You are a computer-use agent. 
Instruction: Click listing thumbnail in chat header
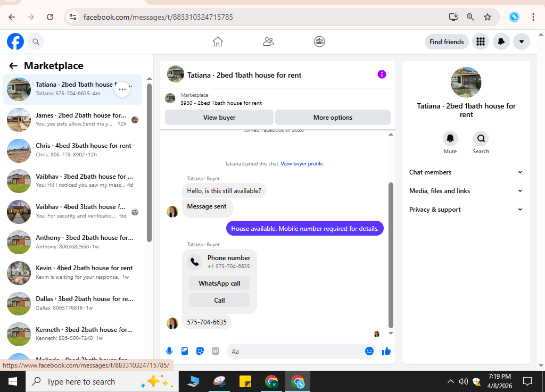pyautogui.click(x=175, y=74)
